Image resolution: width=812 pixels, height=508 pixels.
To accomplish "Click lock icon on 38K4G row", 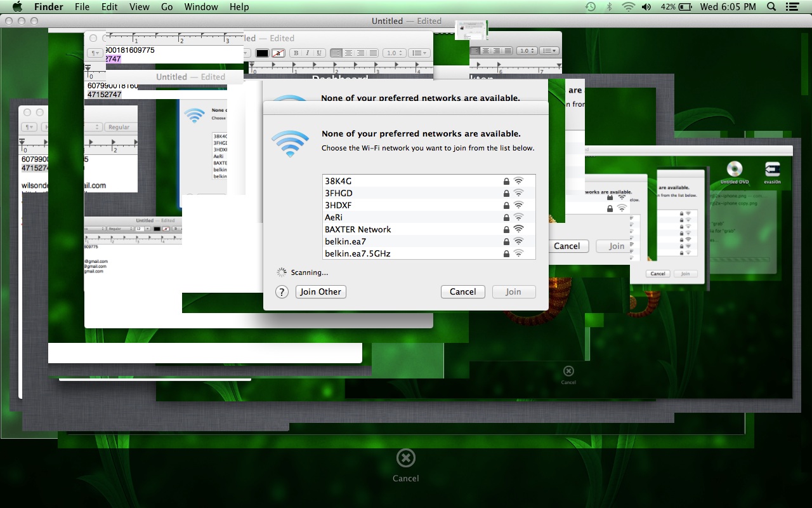I will tap(506, 181).
